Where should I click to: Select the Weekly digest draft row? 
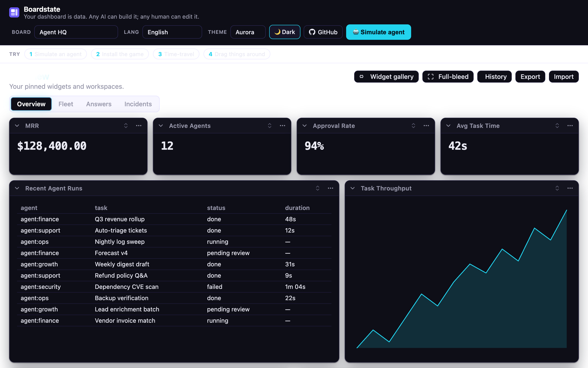(174, 264)
